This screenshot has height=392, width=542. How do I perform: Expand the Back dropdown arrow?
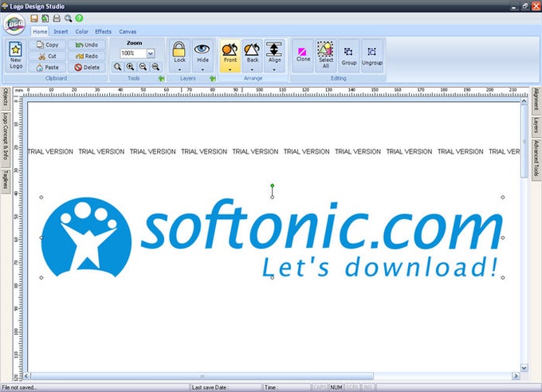[253, 69]
